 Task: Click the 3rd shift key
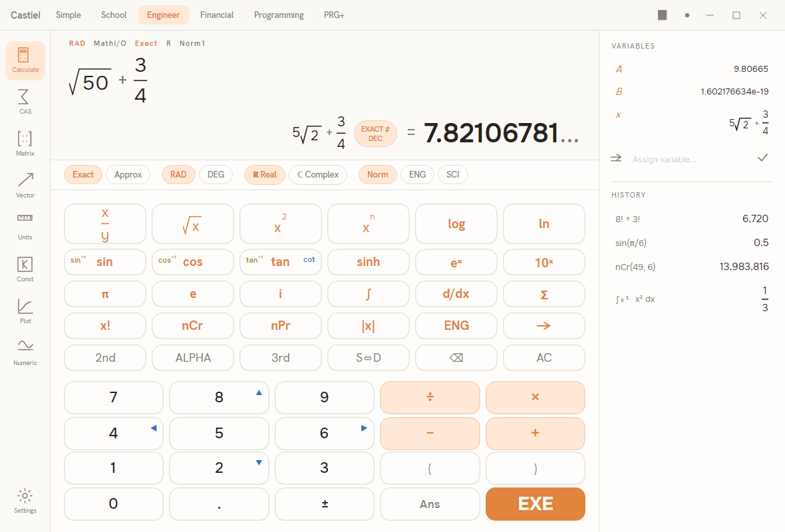[280, 358]
